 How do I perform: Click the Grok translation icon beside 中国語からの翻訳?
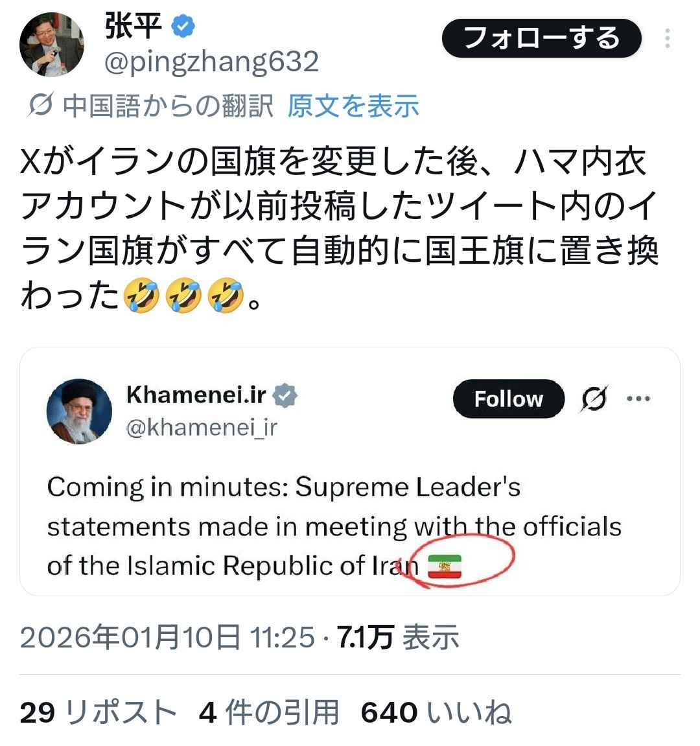(41, 106)
